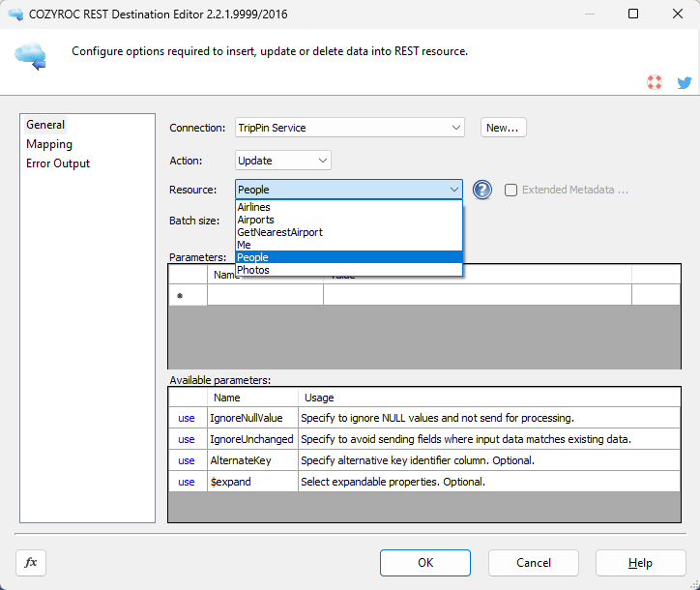Maximize the editor window
This screenshot has height=590, width=700.
(633, 14)
